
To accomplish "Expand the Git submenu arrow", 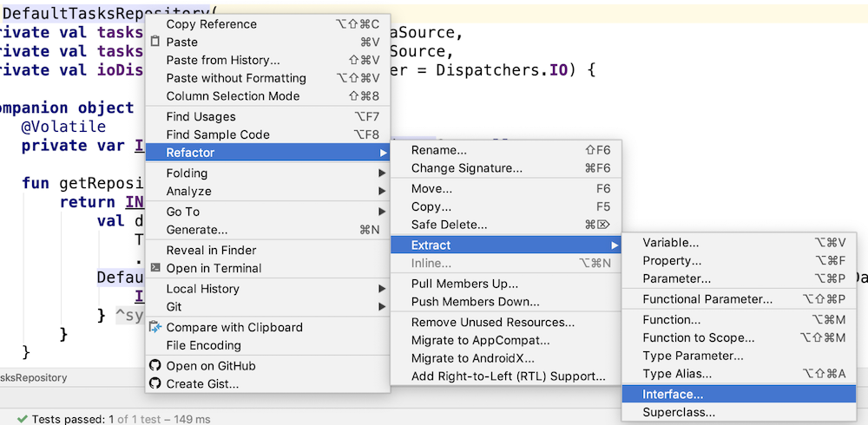I will tap(382, 306).
